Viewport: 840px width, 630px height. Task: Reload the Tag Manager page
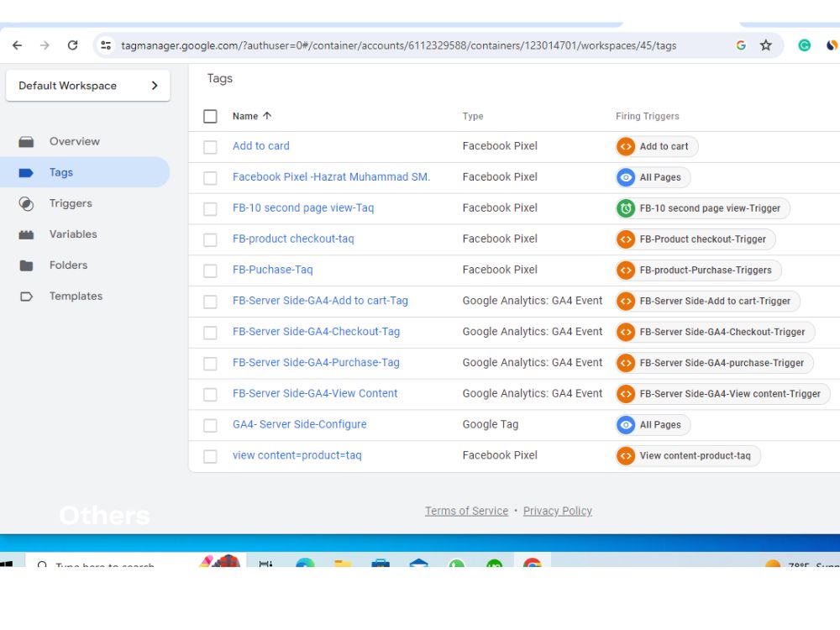(x=73, y=45)
